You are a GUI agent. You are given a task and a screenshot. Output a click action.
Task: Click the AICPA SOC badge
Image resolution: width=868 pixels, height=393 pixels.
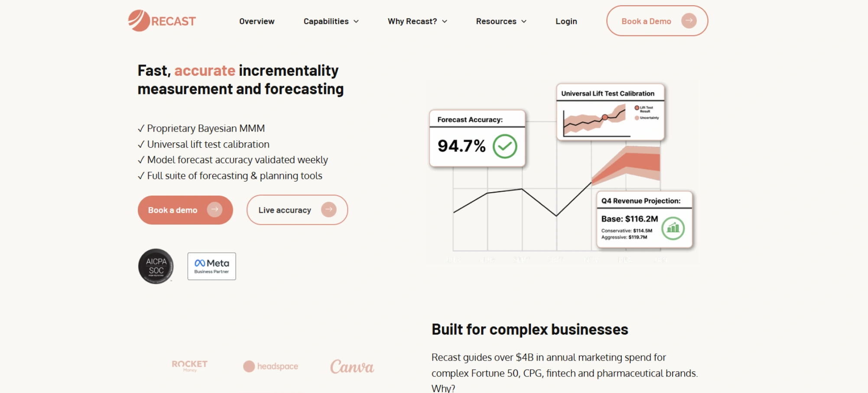coord(156,266)
